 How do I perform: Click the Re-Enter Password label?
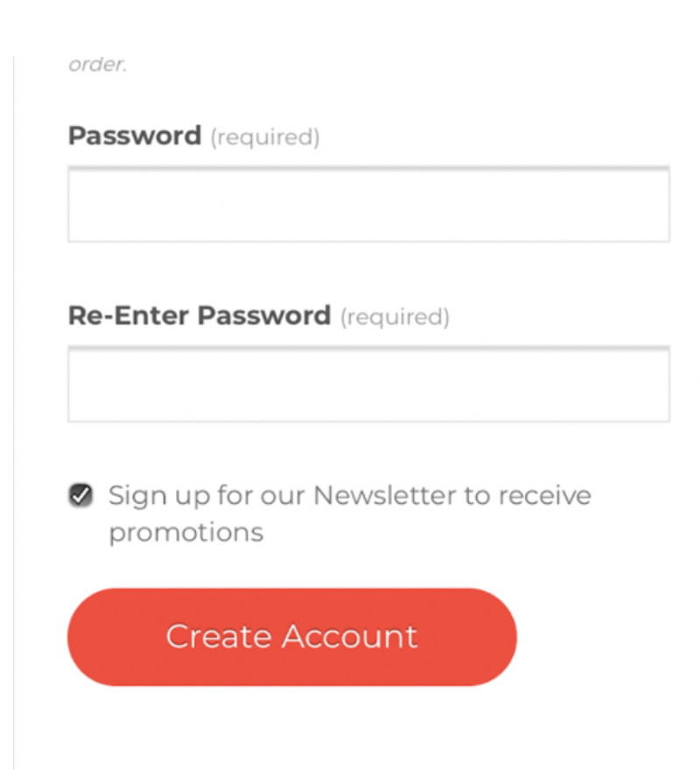[x=199, y=315]
